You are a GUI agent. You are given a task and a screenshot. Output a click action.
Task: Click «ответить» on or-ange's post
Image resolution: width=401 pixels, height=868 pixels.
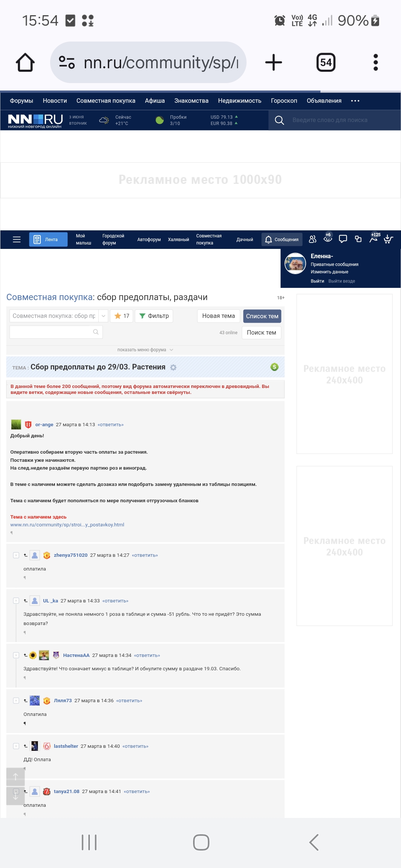click(x=111, y=425)
